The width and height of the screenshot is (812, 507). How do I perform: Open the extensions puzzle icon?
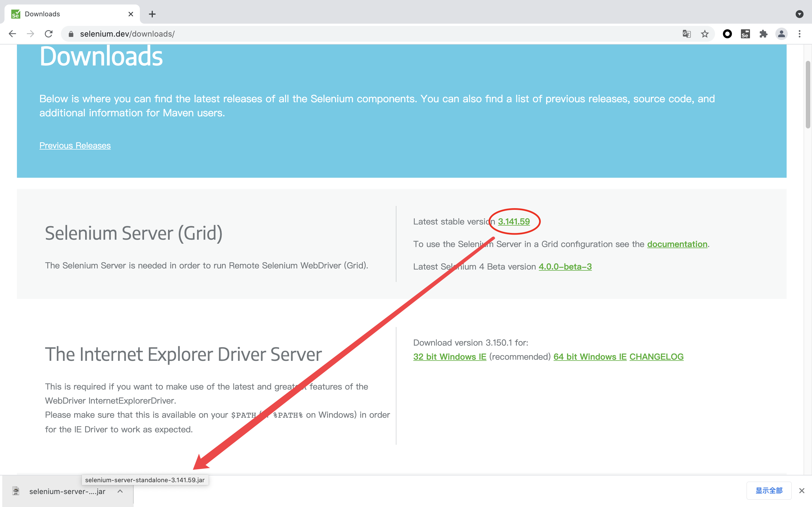pyautogui.click(x=763, y=34)
